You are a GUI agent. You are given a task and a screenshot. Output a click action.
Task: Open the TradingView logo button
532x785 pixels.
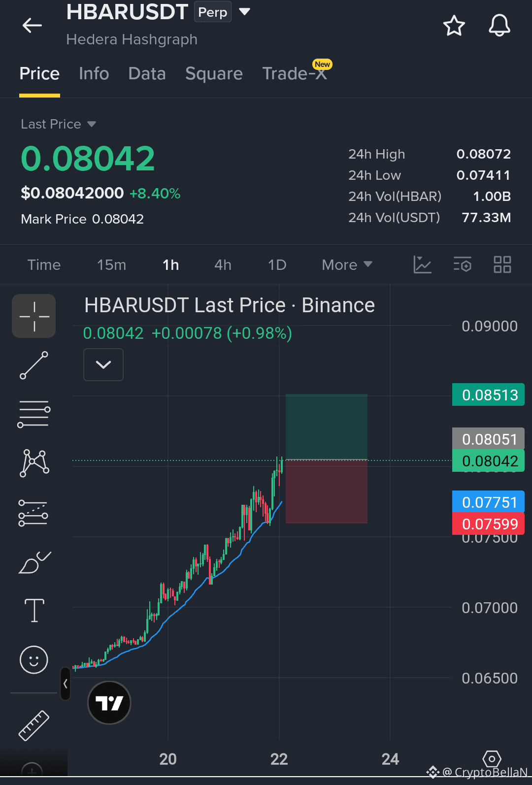pyautogui.click(x=109, y=703)
